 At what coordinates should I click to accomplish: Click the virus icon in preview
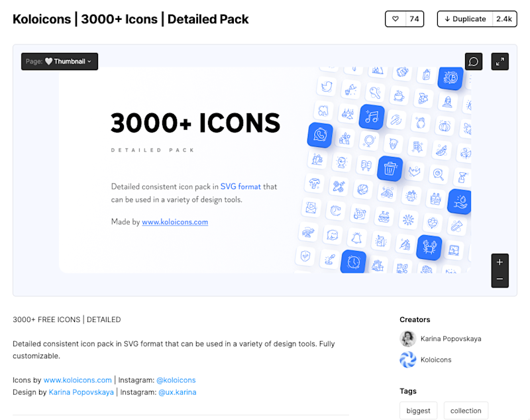[x=408, y=220]
